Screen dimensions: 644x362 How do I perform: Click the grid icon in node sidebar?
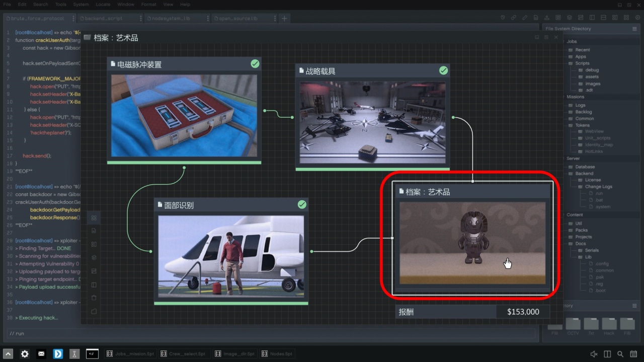pos(94,218)
